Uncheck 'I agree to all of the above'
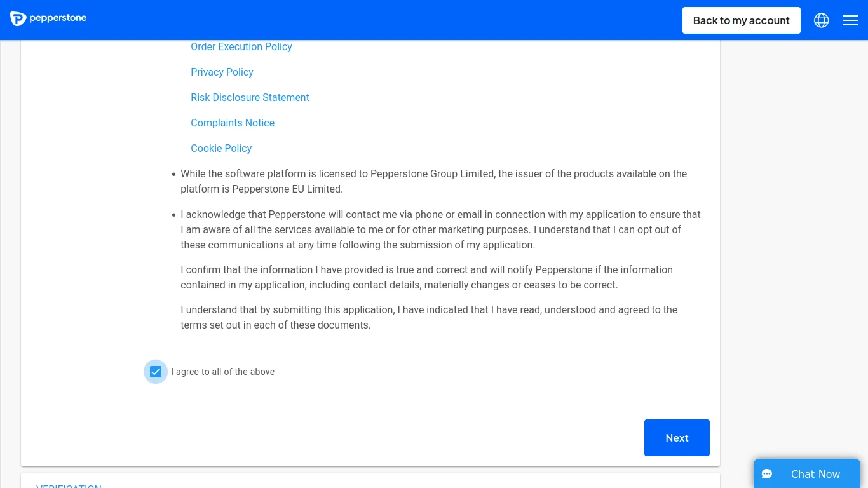Viewport: 868px width, 488px height. pyautogui.click(x=156, y=372)
